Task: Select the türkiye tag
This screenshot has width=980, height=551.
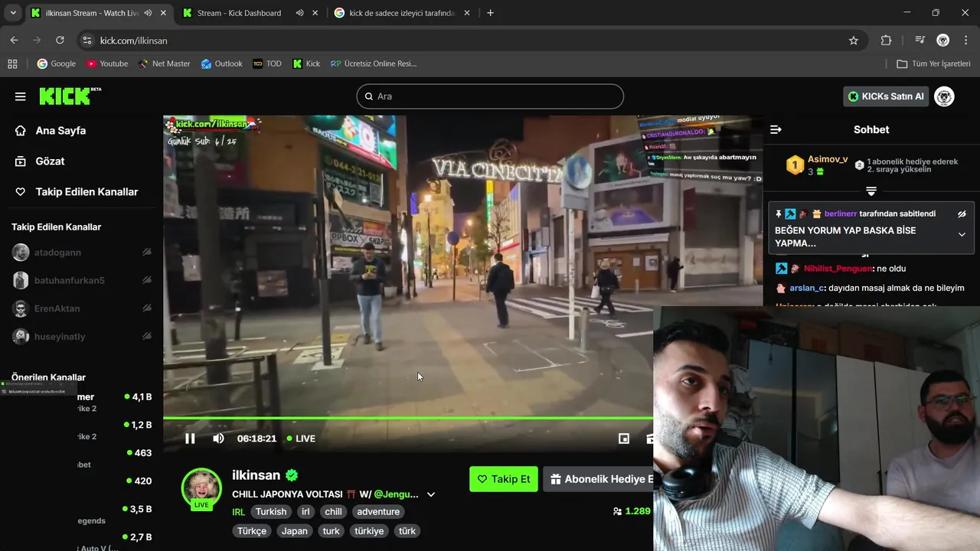Action: 369,531
